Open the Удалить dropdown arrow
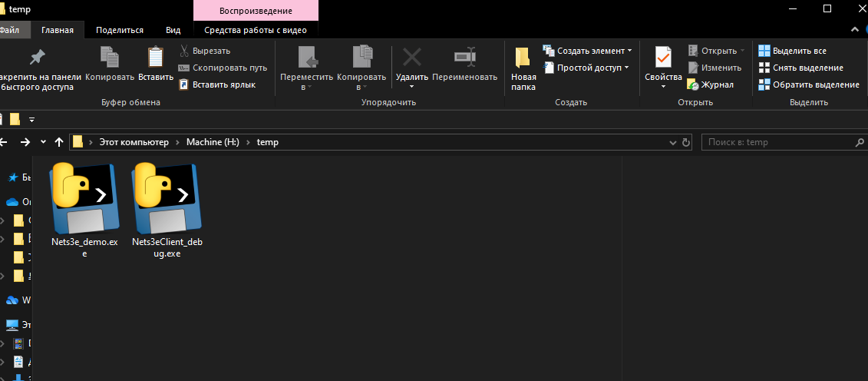 (412, 86)
